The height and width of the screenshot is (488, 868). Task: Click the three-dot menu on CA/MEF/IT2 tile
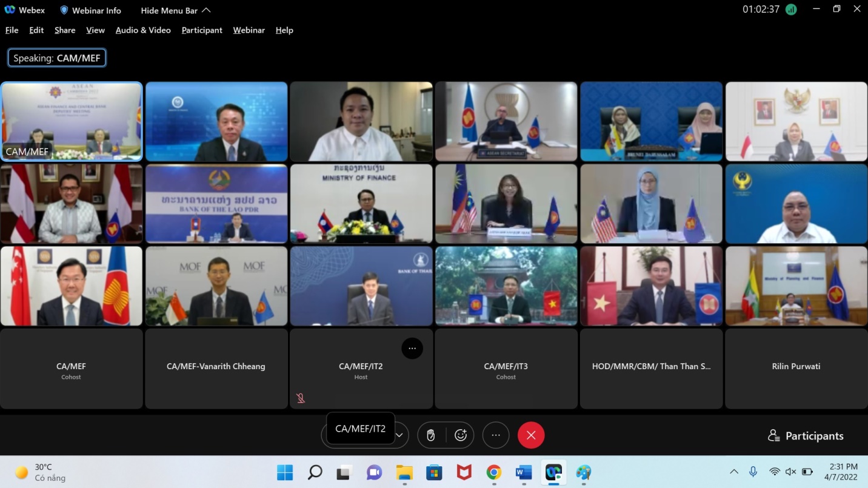click(412, 348)
